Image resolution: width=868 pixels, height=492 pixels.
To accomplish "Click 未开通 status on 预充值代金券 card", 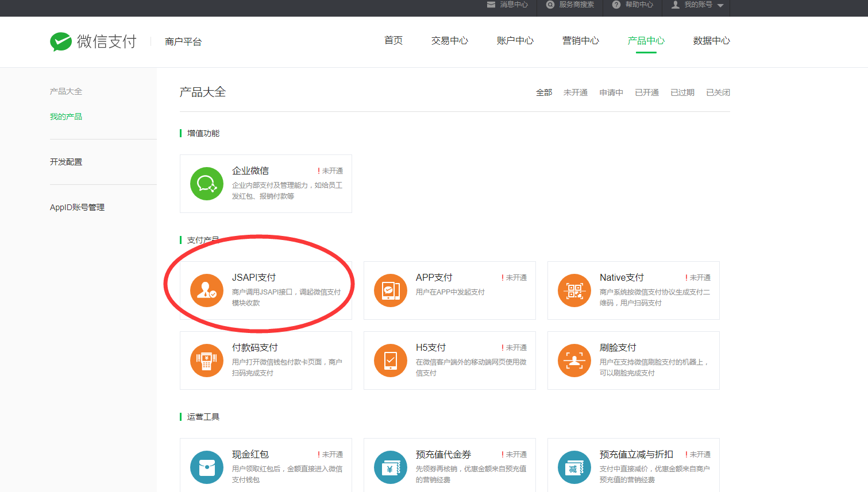I will (514, 455).
